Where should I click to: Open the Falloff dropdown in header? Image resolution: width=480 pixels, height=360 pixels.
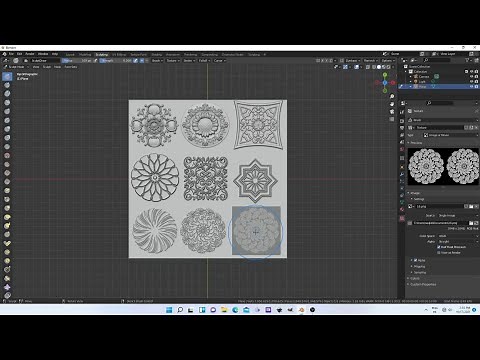(x=204, y=61)
